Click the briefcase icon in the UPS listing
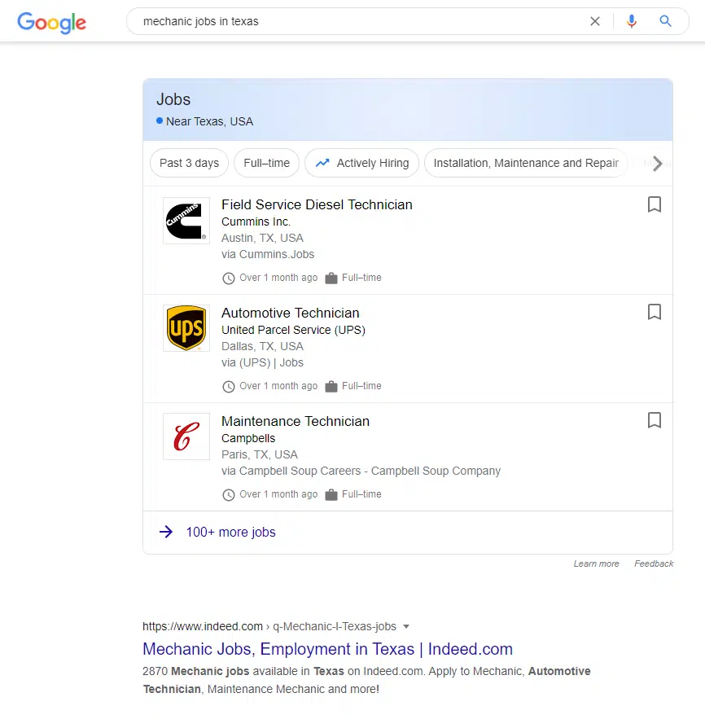The width and height of the screenshot is (705, 728). pyautogui.click(x=331, y=386)
